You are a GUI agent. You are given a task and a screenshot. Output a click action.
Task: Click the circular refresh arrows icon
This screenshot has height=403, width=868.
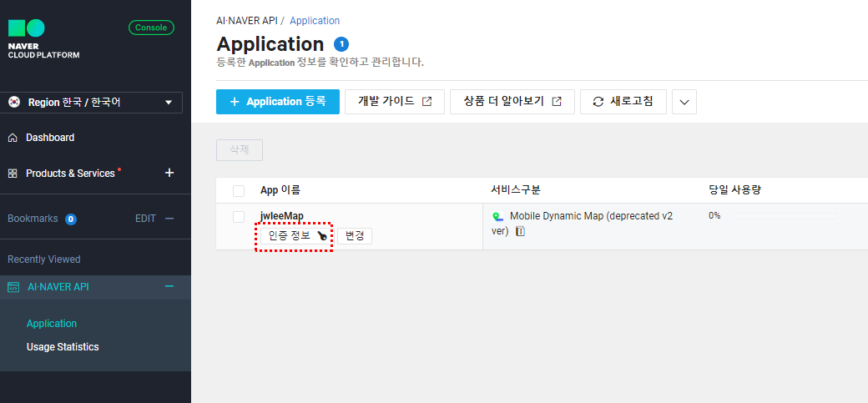pos(598,102)
